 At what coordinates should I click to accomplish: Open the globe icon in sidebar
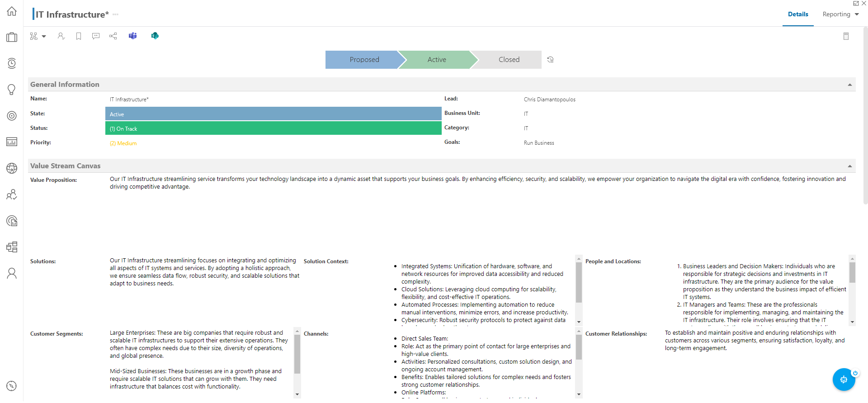12,168
